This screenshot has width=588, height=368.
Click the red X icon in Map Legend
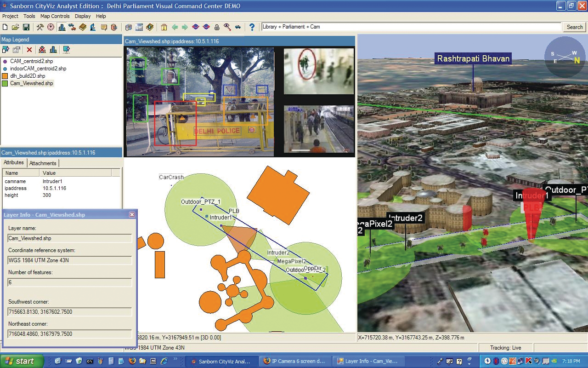(29, 50)
